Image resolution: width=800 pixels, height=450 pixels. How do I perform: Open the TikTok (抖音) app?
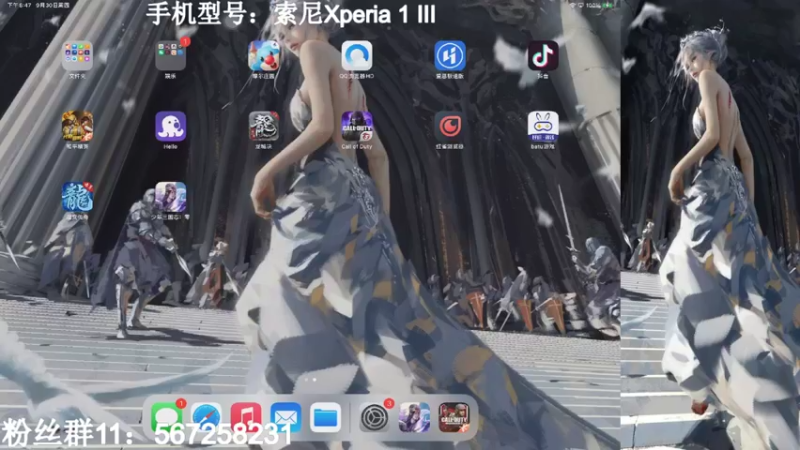(x=543, y=56)
